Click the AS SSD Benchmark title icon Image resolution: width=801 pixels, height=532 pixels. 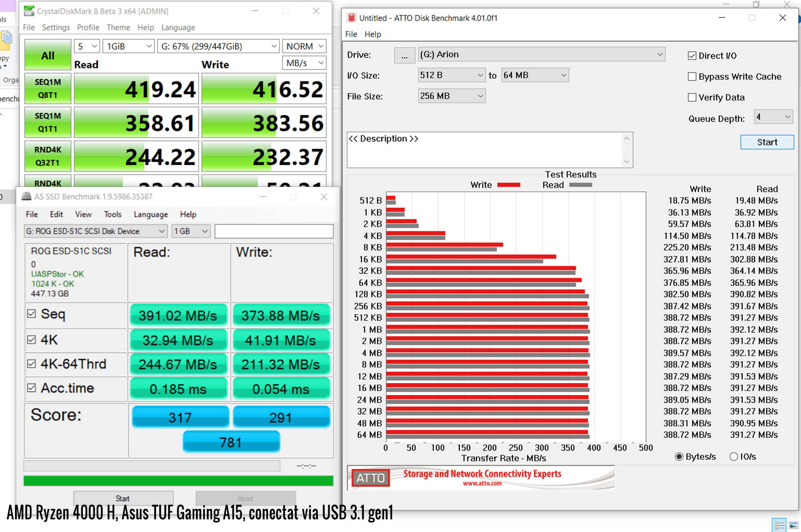click(26, 196)
